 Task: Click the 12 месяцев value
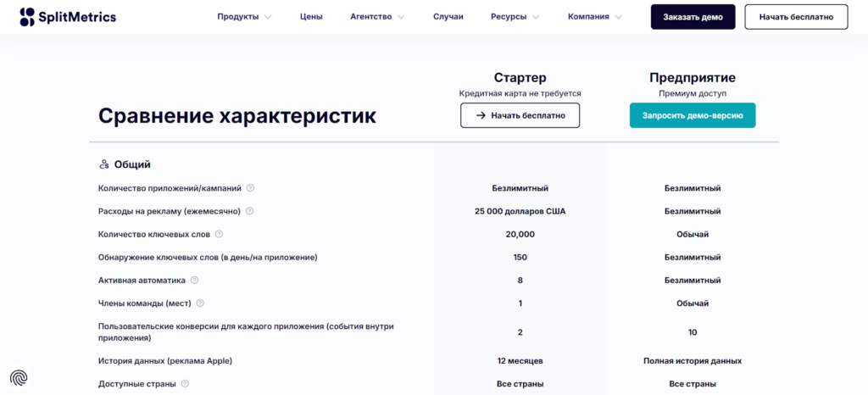pyautogui.click(x=520, y=361)
